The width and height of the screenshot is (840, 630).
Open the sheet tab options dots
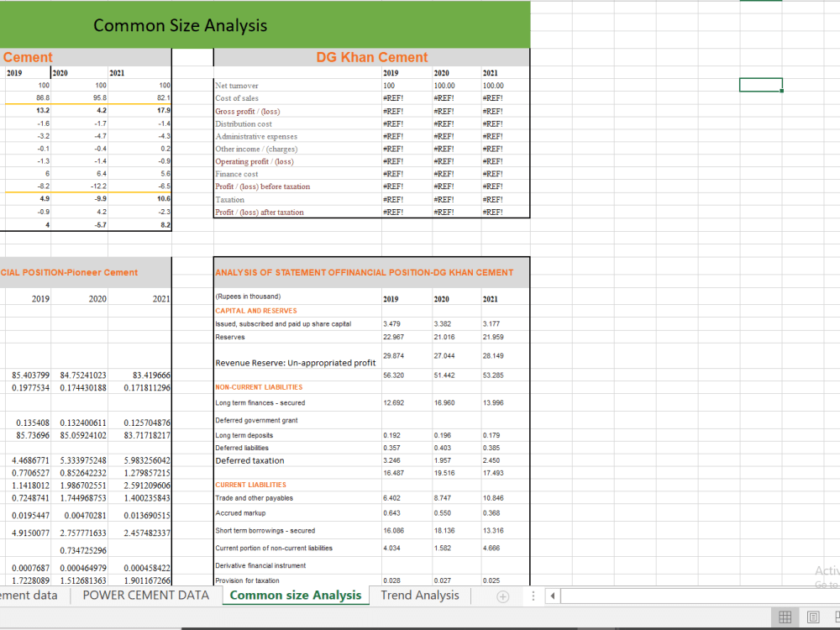tap(533, 596)
